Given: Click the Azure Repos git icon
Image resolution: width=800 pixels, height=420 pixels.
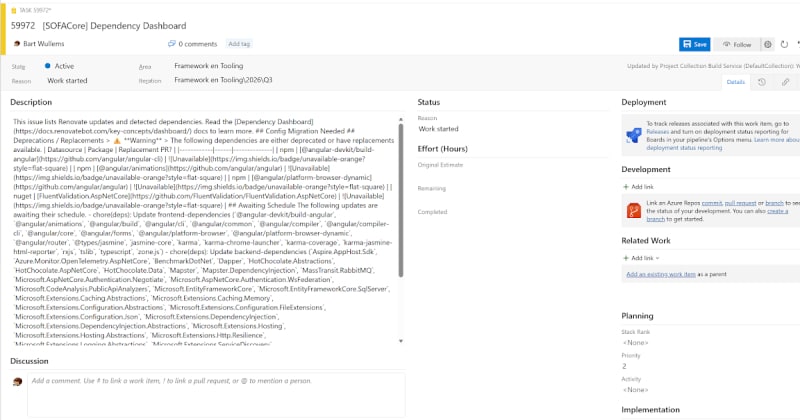Looking at the screenshot, I should (x=634, y=210).
